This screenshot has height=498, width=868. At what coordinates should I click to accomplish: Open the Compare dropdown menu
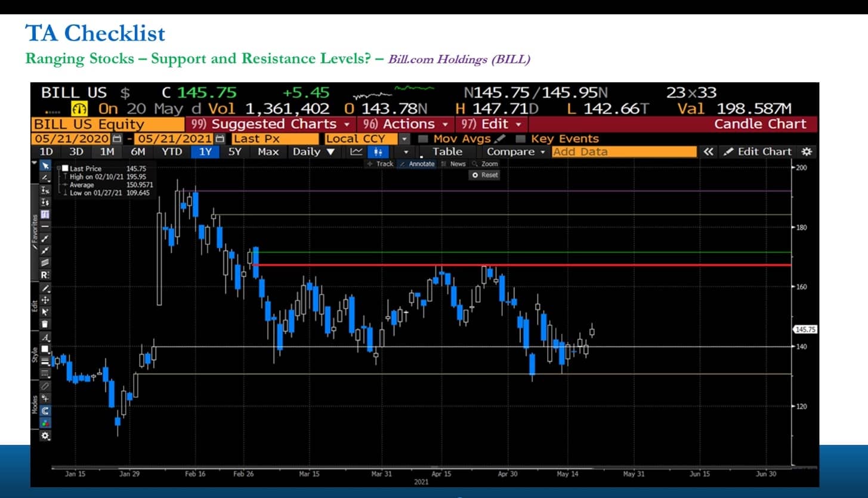(516, 151)
